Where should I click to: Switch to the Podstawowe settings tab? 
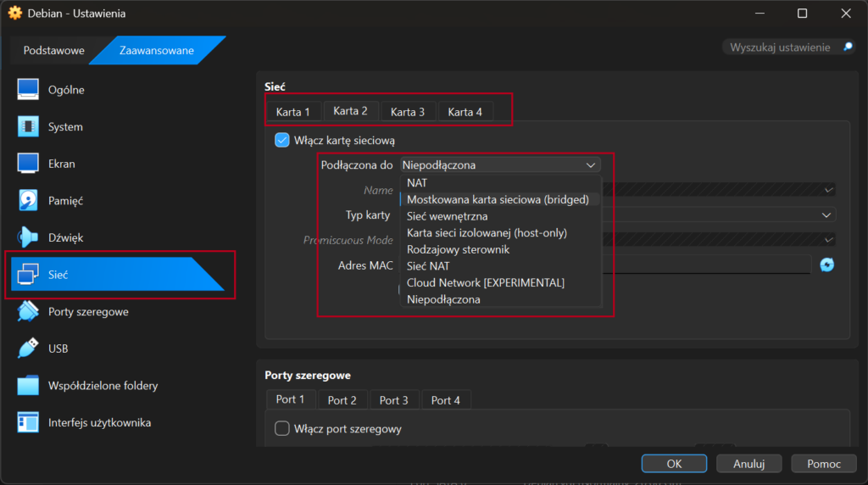pyautogui.click(x=53, y=50)
